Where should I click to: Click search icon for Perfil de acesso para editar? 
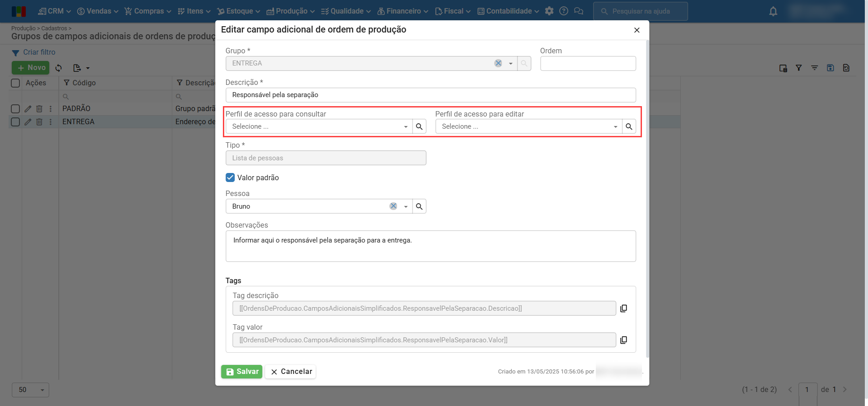[x=629, y=126]
